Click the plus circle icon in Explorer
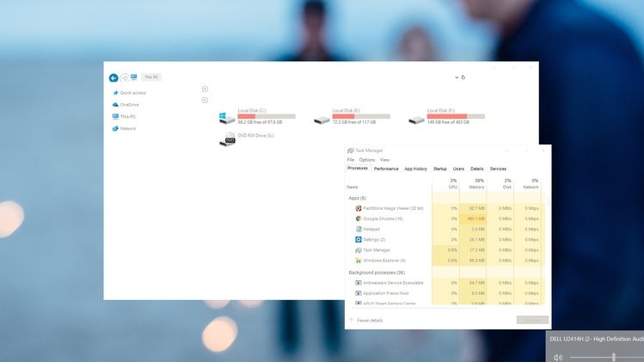644x362 pixels. [x=205, y=89]
